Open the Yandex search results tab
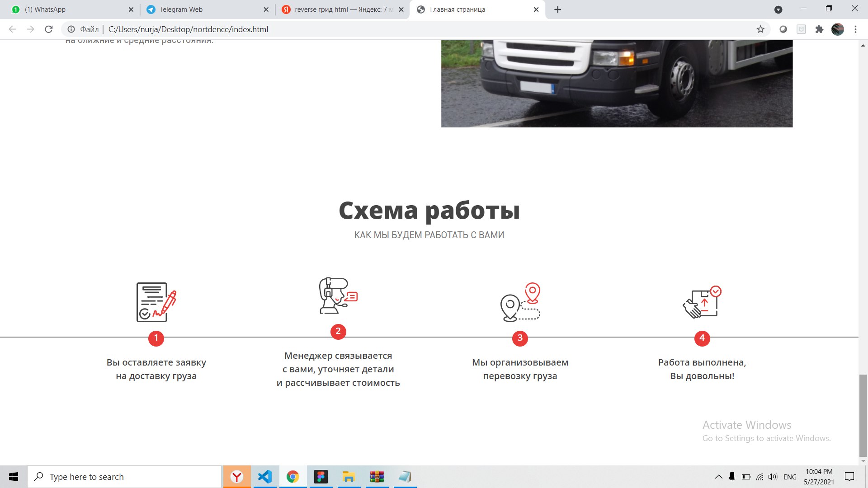 pos(341,9)
